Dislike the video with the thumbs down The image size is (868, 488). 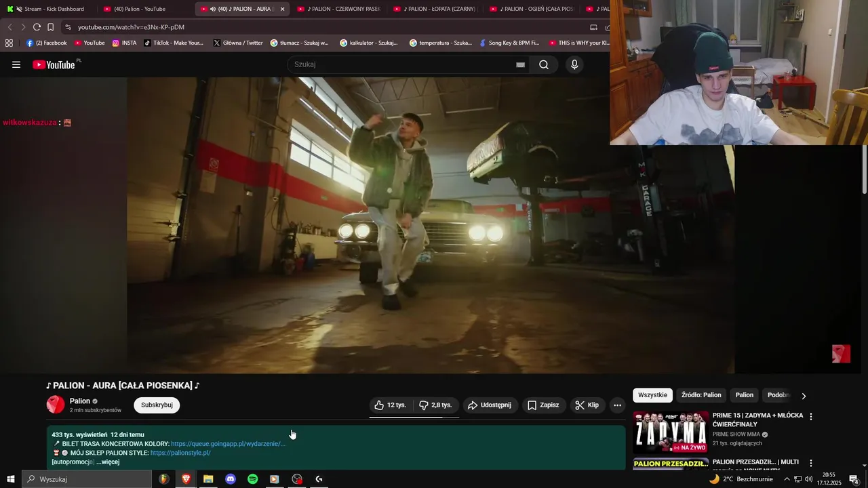coord(435,405)
